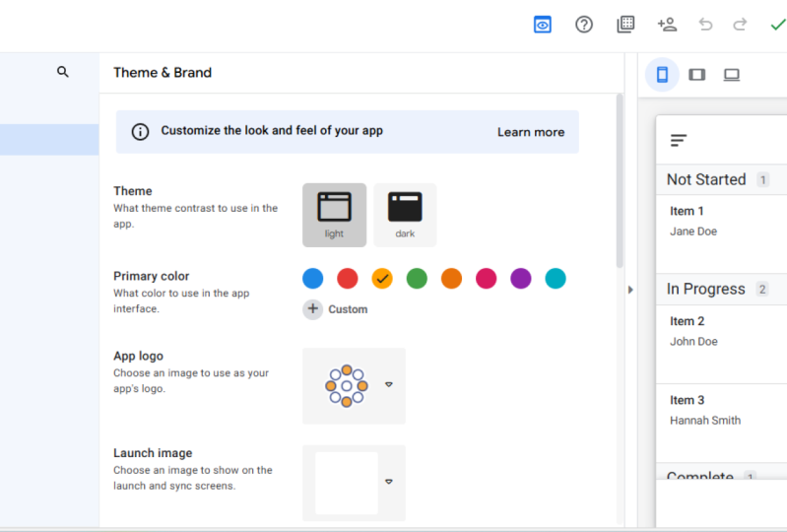
Task: Open Item 3 Hannah Smith in preview
Action: (721, 423)
